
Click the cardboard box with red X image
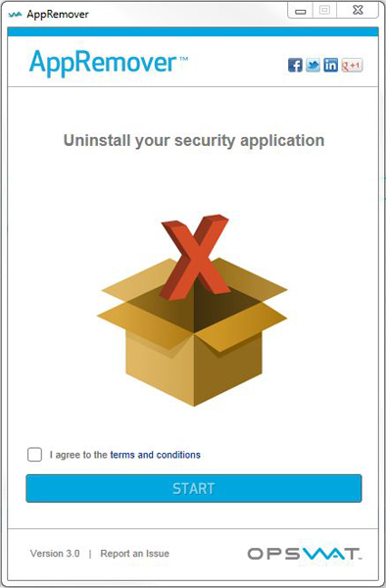[192, 310]
